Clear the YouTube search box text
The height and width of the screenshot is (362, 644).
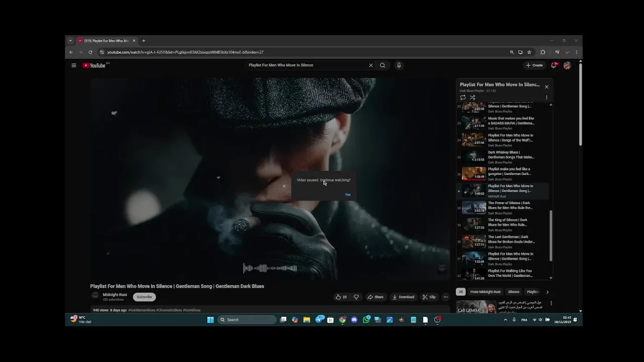(x=371, y=65)
